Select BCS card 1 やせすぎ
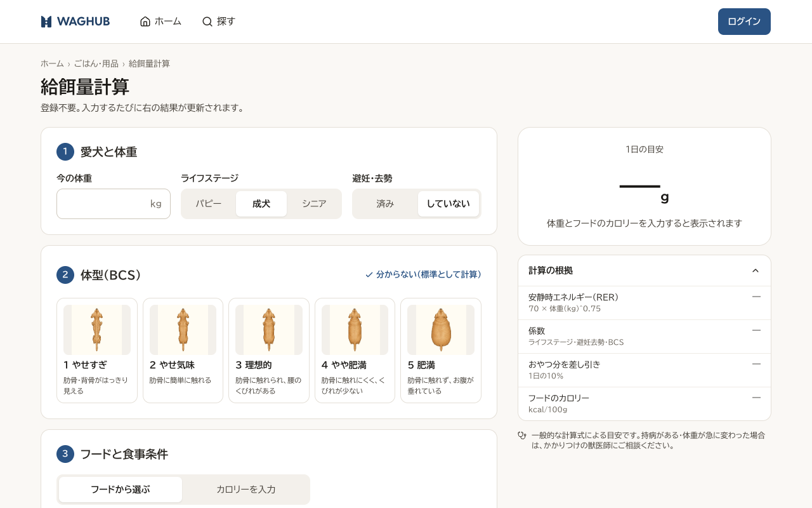Screen dimensions: 812x508 (97, 351)
